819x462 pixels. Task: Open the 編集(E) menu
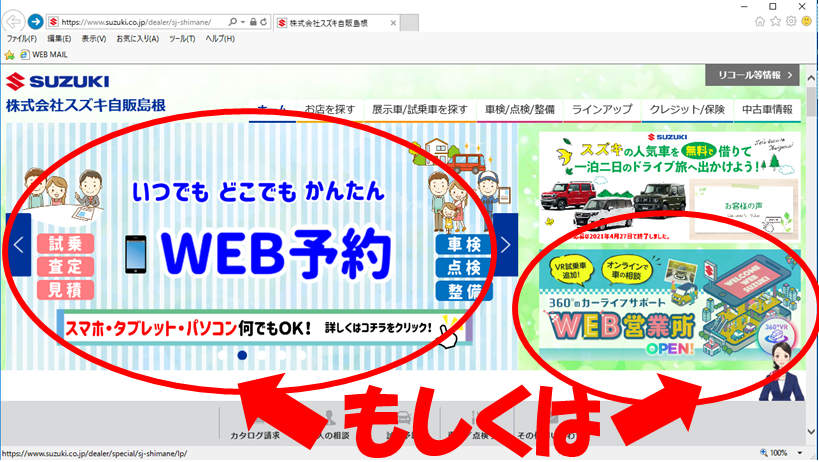pyautogui.click(x=59, y=39)
